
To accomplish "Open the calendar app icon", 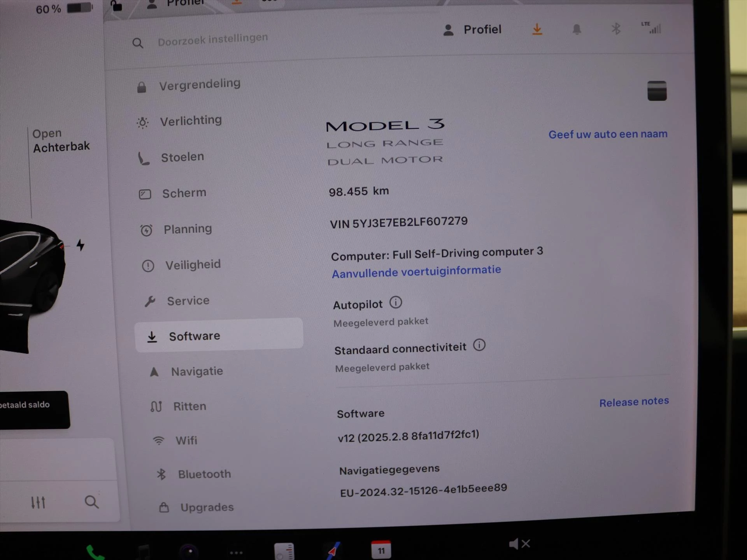I will click(x=381, y=550).
